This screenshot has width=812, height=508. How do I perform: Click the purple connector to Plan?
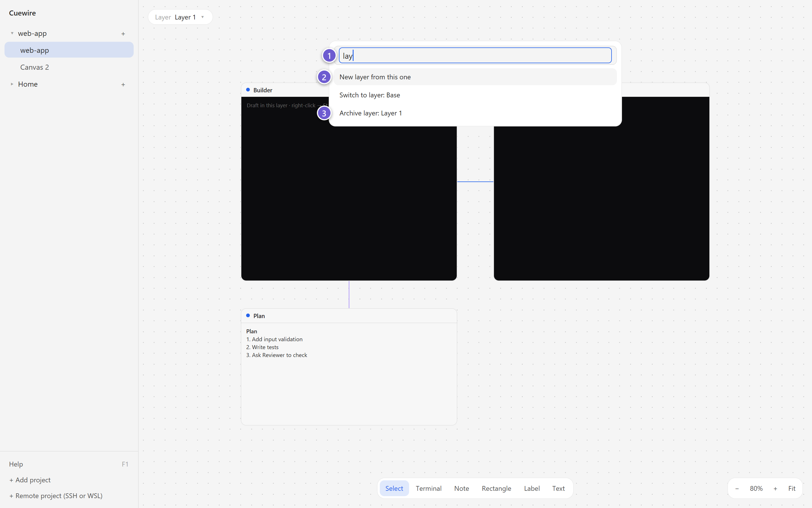349,295
